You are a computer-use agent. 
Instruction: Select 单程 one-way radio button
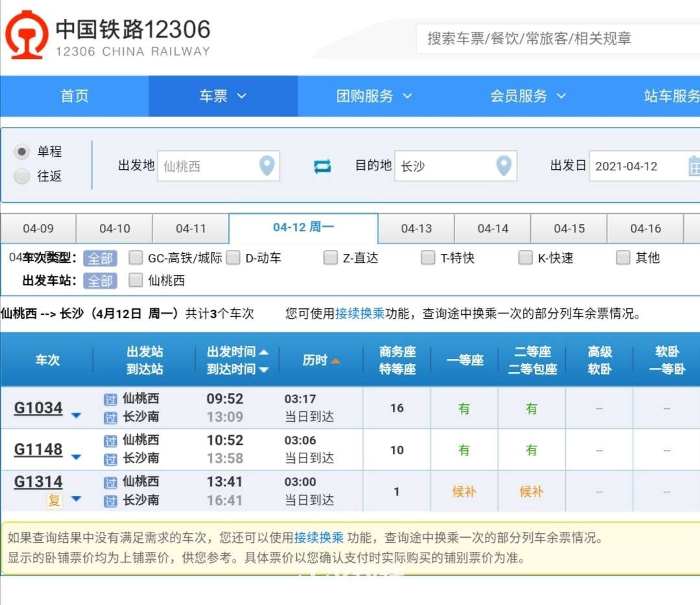21,152
